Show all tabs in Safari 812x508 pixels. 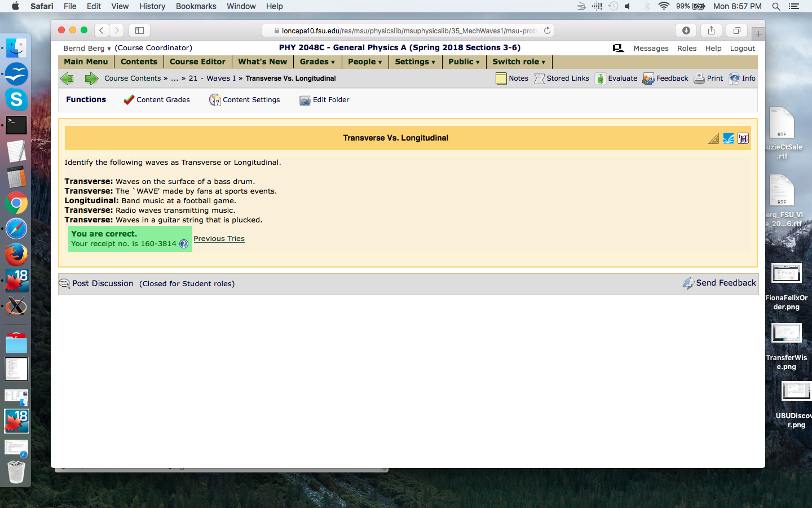pyautogui.click(x=736, y=30)
